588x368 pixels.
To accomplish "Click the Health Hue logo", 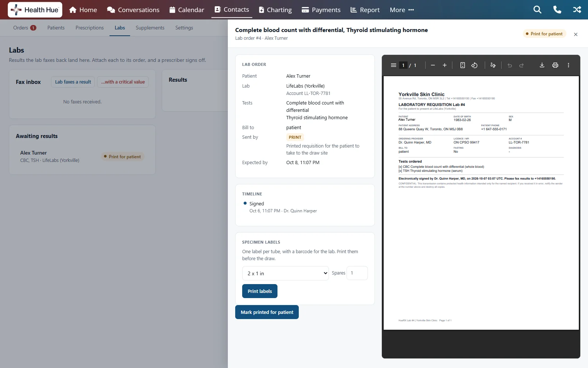I will point(35,10).
